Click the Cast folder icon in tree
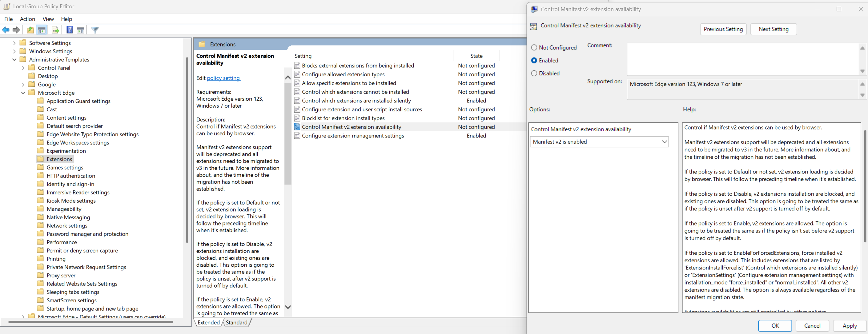Viewport: 868px width, 334px height. pos(40,109)
